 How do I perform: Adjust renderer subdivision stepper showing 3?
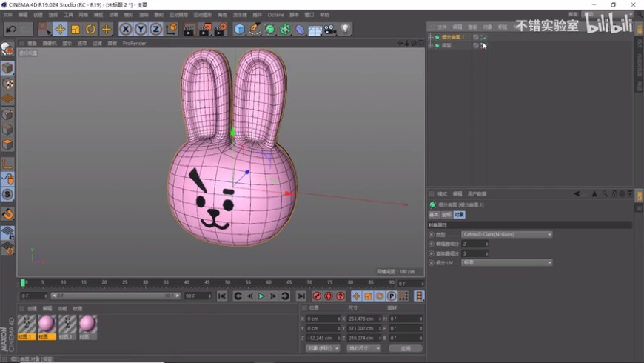[x=486, y=253]
